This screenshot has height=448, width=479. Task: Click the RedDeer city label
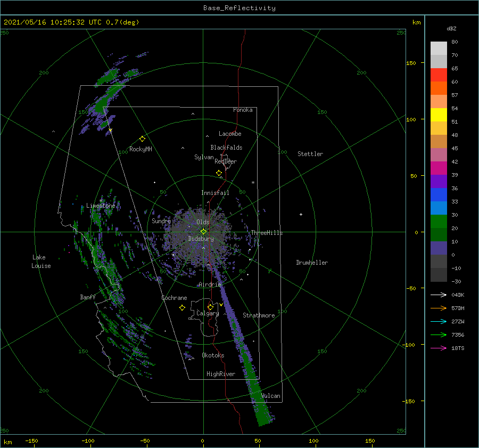coord(226,161)
